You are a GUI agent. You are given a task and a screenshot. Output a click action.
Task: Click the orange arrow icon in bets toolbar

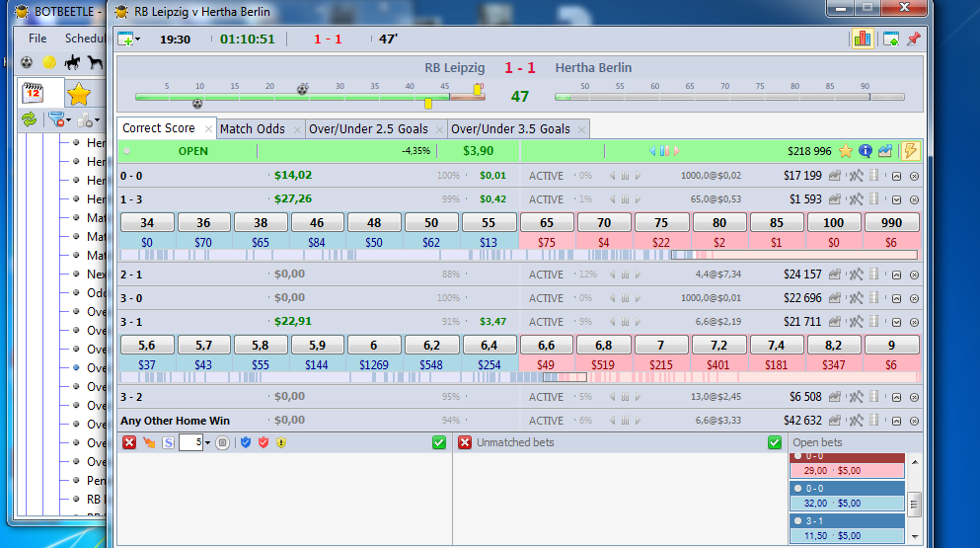pos(149,442)
